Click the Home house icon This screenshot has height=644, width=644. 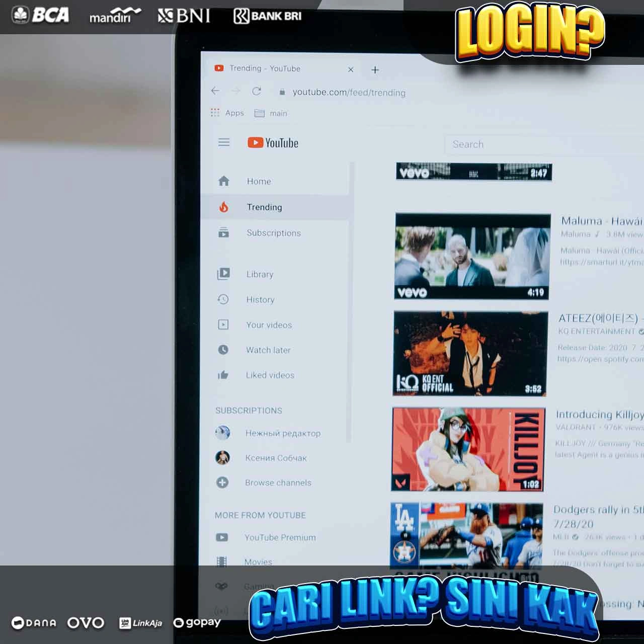tap(224, 181)
